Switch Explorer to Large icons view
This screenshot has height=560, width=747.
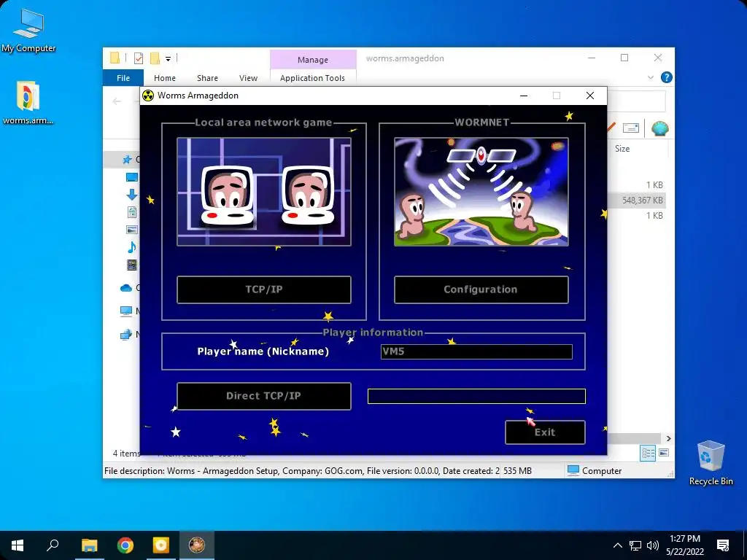664,453
